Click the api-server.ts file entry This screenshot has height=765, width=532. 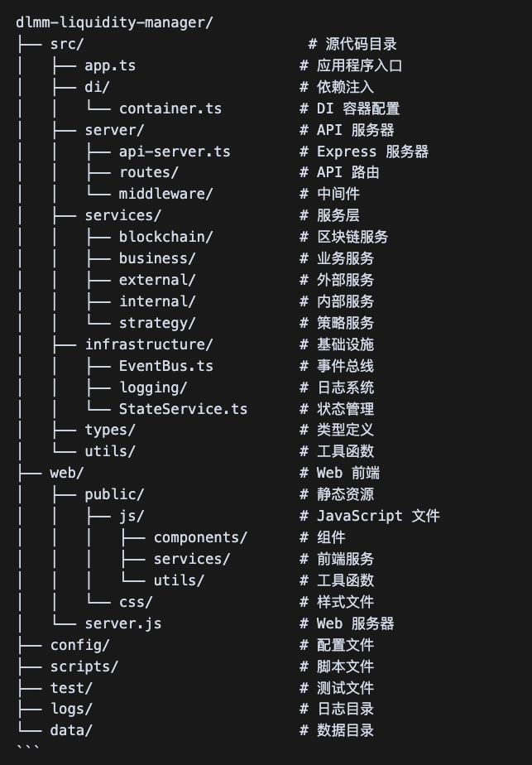[174, 152]
